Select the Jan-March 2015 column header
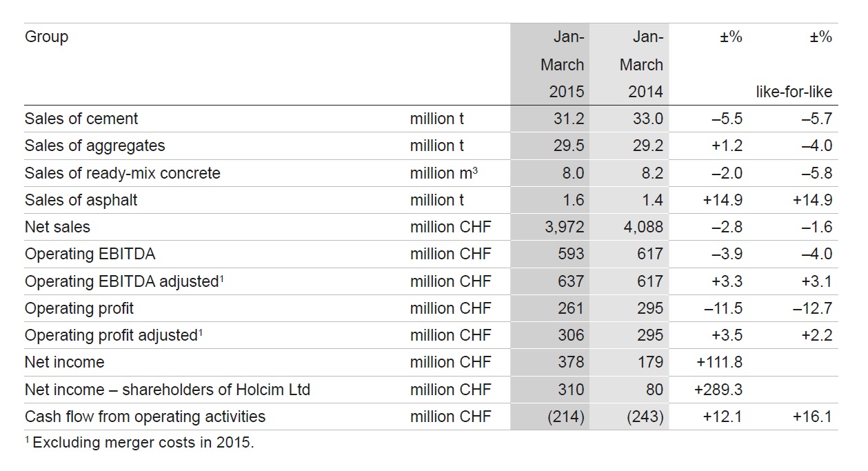 pos(562,64)
